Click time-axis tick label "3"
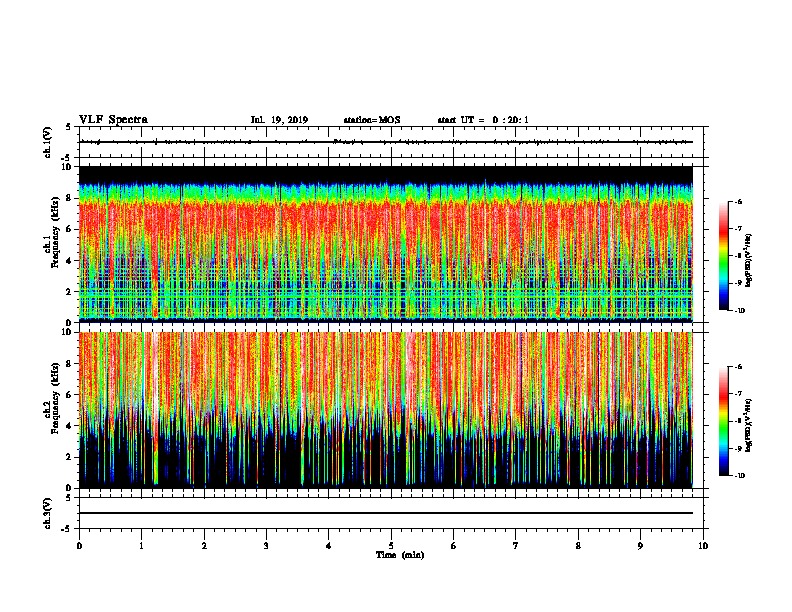792x612 pixels. (x=266, y=546)
